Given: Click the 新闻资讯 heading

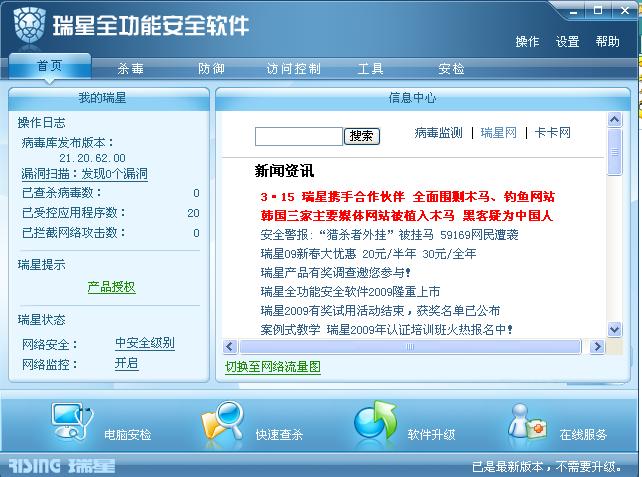Looking at the screenshot, I should (x=284, y=171).
